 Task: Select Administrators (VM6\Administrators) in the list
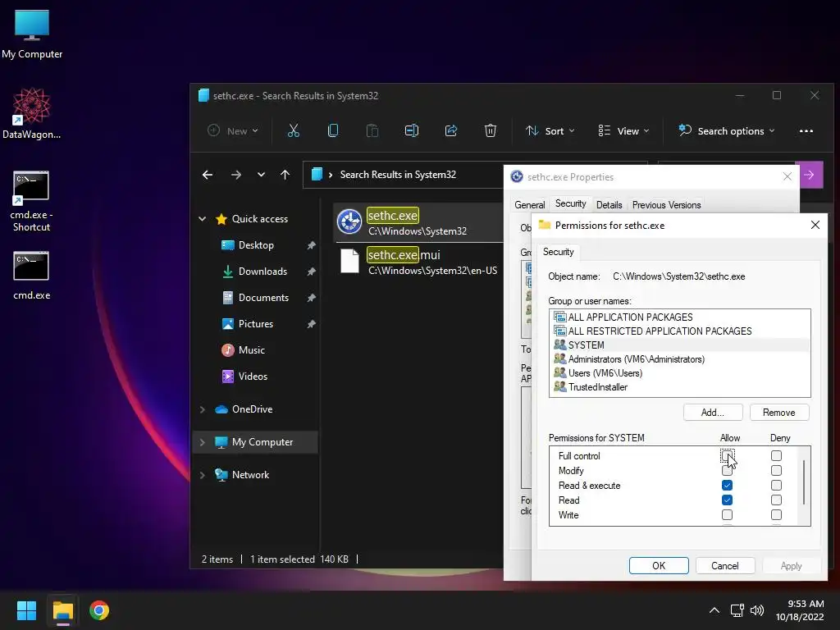pyautogui.click(x=679, y=359)
